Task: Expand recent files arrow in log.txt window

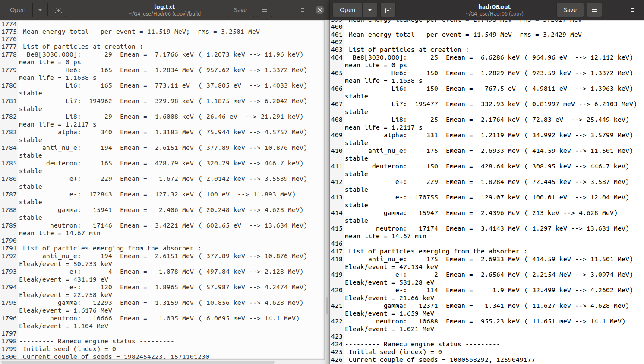Action: (40, 10)
